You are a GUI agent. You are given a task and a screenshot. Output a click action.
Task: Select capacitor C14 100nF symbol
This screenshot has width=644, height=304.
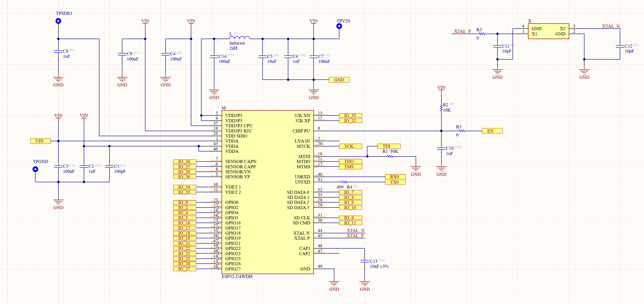pos(214,57)
